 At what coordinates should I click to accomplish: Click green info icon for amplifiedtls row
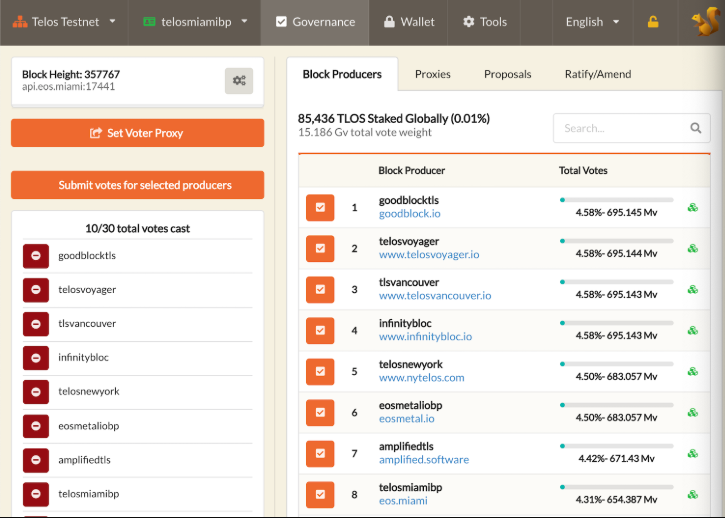click(693, 453)
